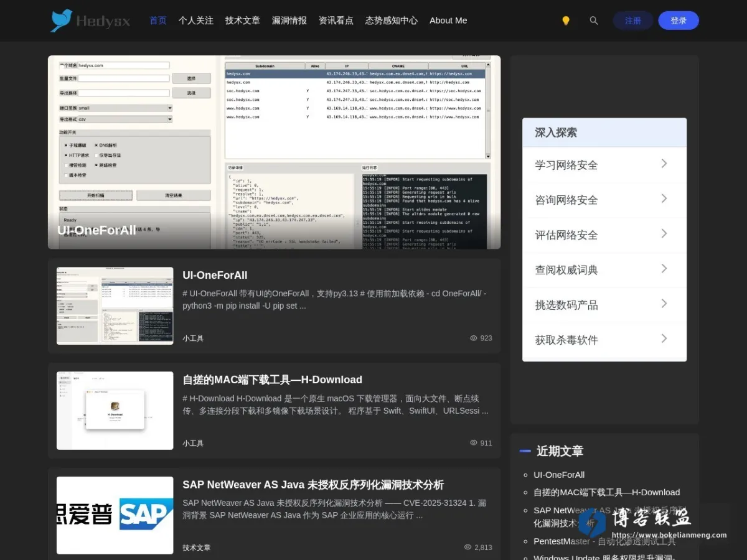Image resolution: width=747 pixels, height=560 pixels.
Task: Click the 923 view count
Action: [486, 338]
